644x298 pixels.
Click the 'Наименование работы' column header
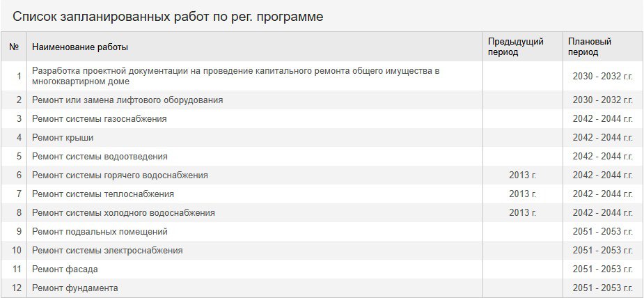pyautogui.click(x=80, y=47)
